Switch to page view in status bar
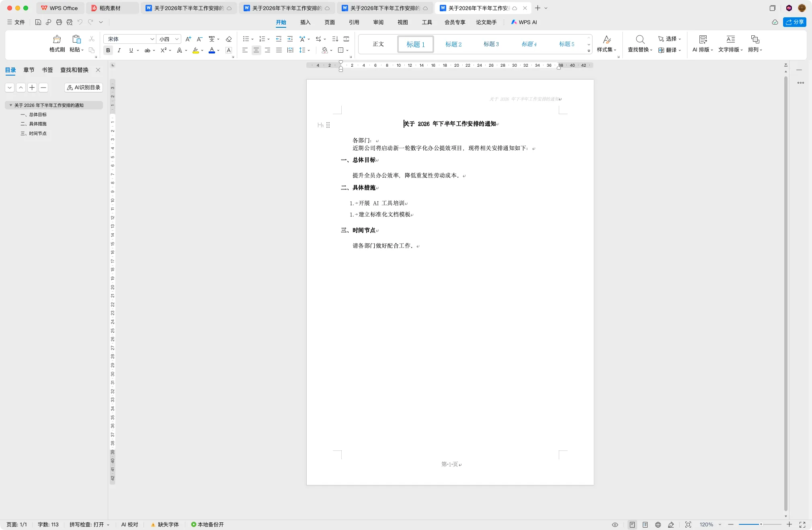 point(632,525)
